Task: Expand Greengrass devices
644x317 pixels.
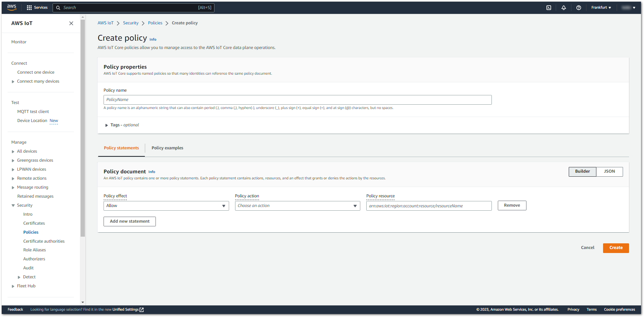Action: pyautogui.click(x=13, y=161)
